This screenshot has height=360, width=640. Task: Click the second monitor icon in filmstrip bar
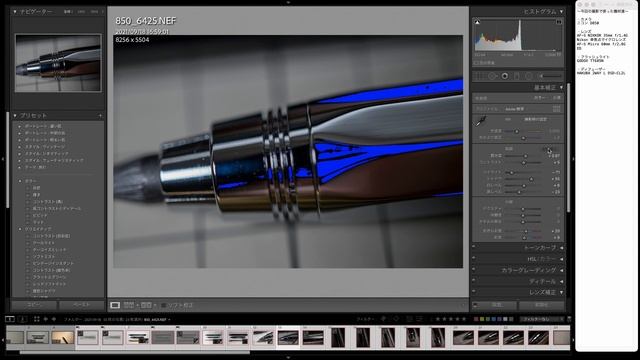click(x=22, y=319)
